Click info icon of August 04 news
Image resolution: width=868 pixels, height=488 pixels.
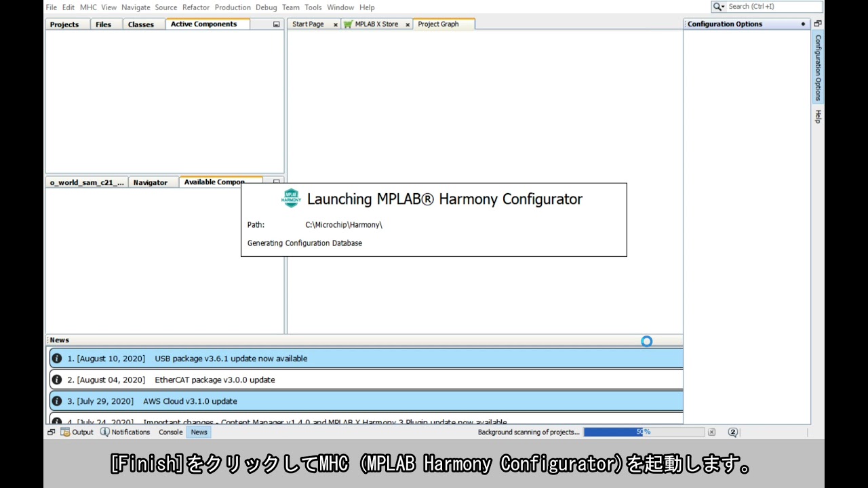pyautogui.click(x=57, y=380)
